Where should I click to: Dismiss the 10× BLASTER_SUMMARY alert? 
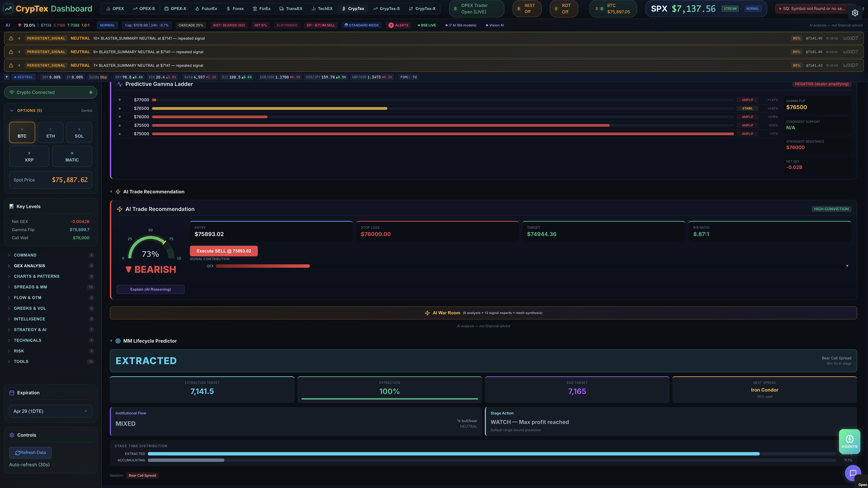point(850,38)
